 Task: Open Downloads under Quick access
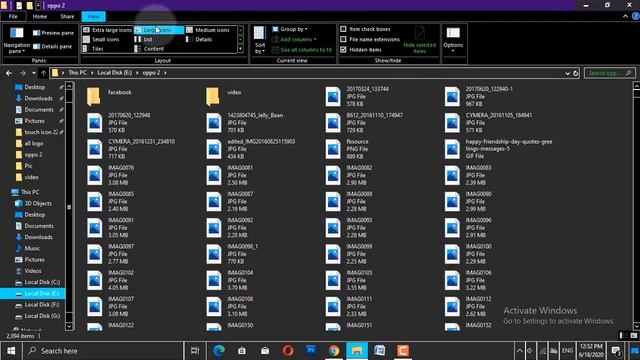click(34, 98)
